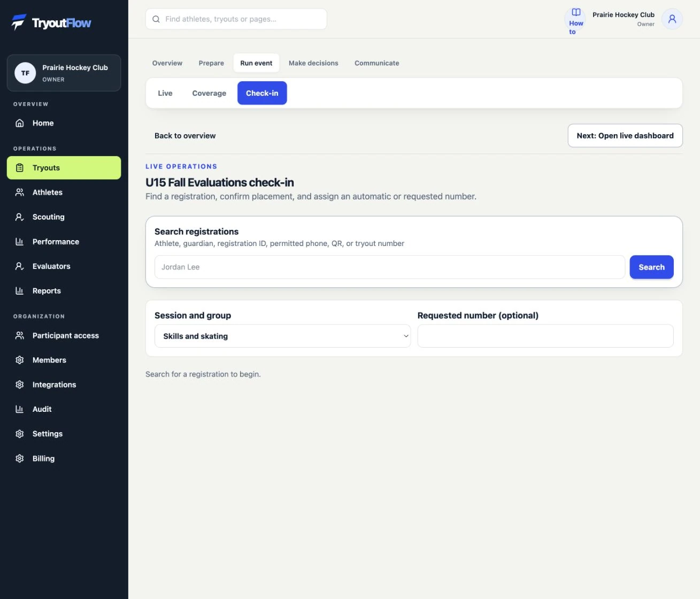Click the Audit chart icon
This screenshot has height=599, width=700.
[x=20, y=410]
